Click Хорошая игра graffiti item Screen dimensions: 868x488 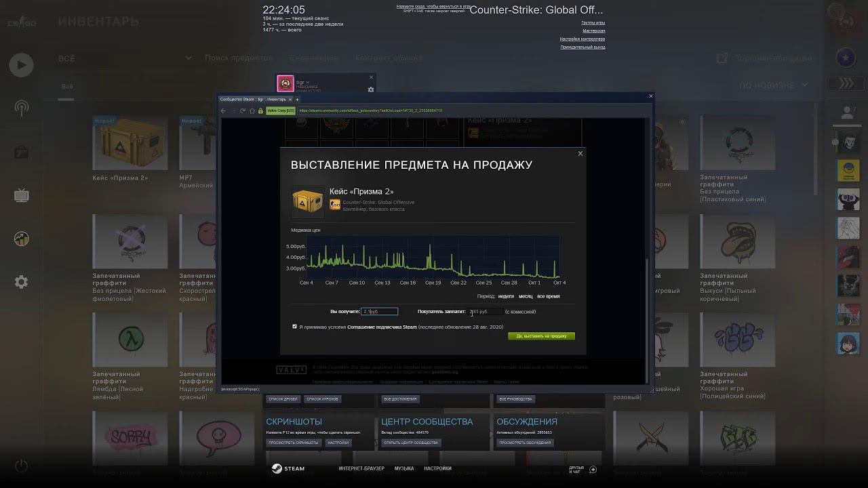pos(738,340)
